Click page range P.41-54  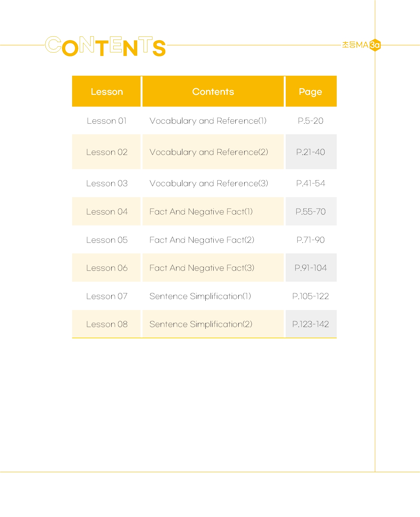point(311,183)
